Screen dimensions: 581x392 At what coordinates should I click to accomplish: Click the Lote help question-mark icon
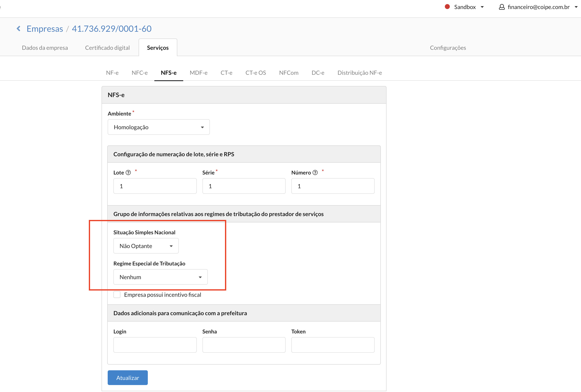pos(128,172)
